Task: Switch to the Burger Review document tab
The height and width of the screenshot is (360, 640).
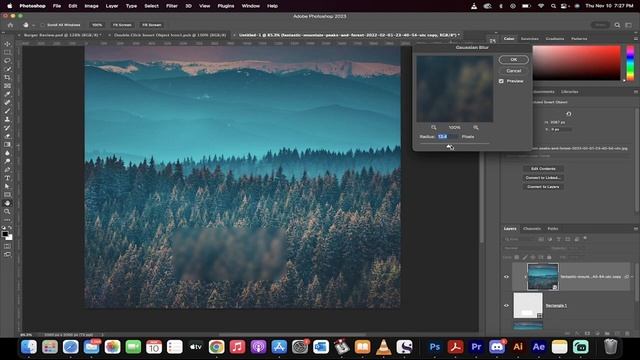Action: pos(62,35)
